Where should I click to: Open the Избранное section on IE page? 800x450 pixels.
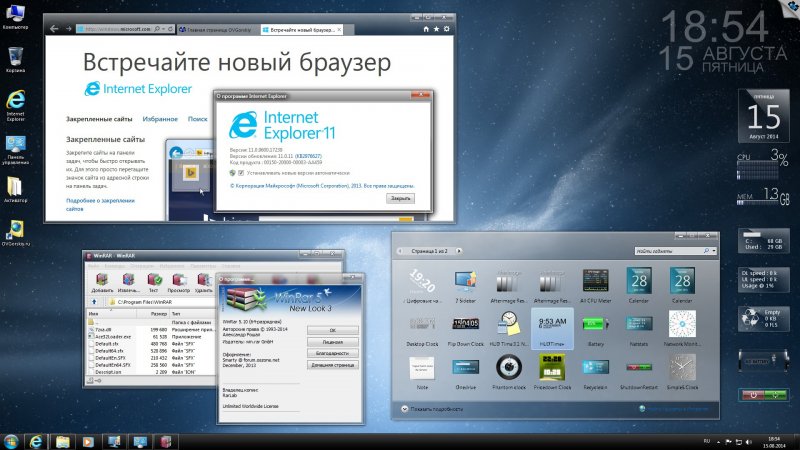pos(160,119)
